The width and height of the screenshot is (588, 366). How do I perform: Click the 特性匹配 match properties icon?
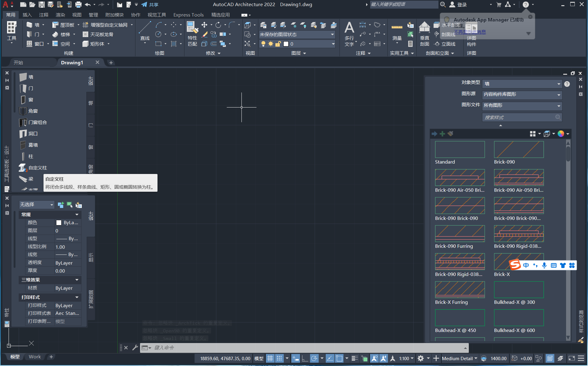192,33
